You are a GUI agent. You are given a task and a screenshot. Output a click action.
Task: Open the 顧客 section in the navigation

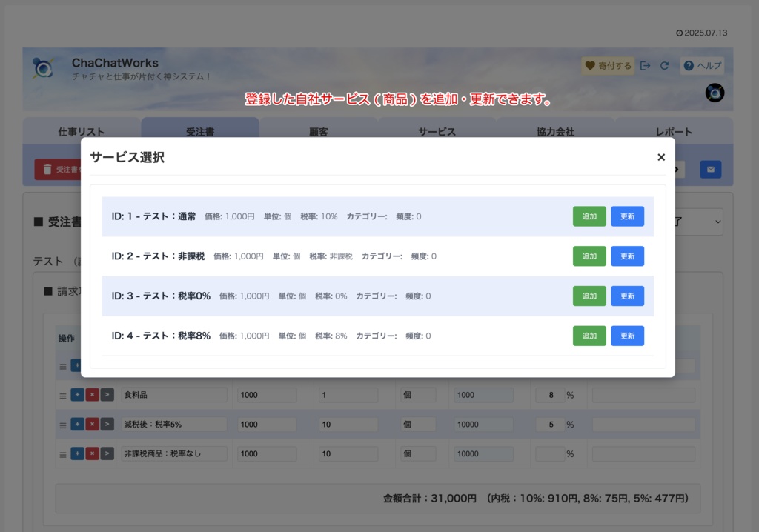(x=320, y=131)
